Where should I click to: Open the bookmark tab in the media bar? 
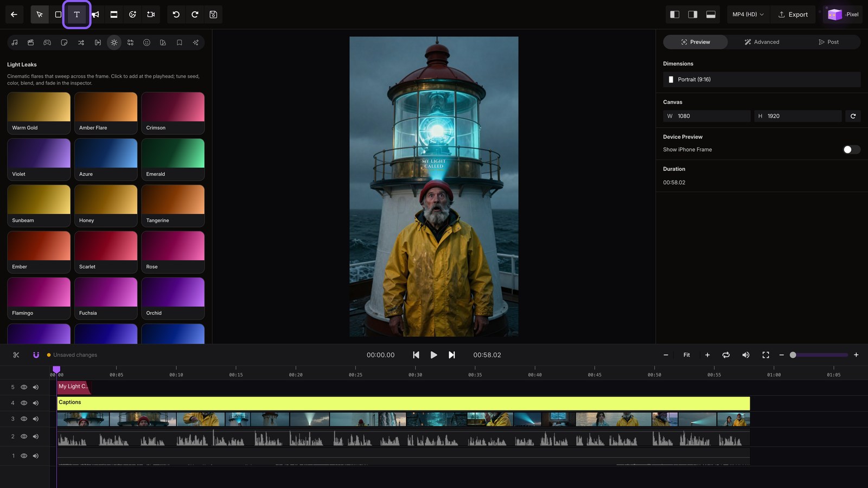point(179,42)
